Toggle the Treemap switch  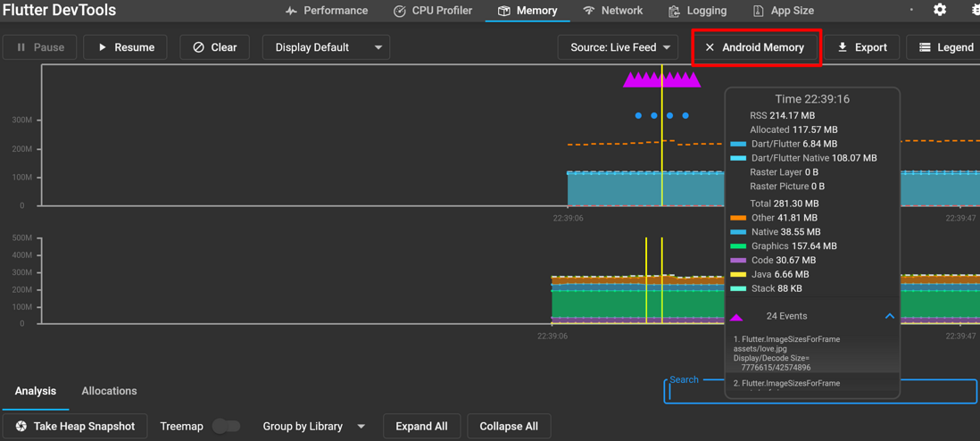coord(226,427)
